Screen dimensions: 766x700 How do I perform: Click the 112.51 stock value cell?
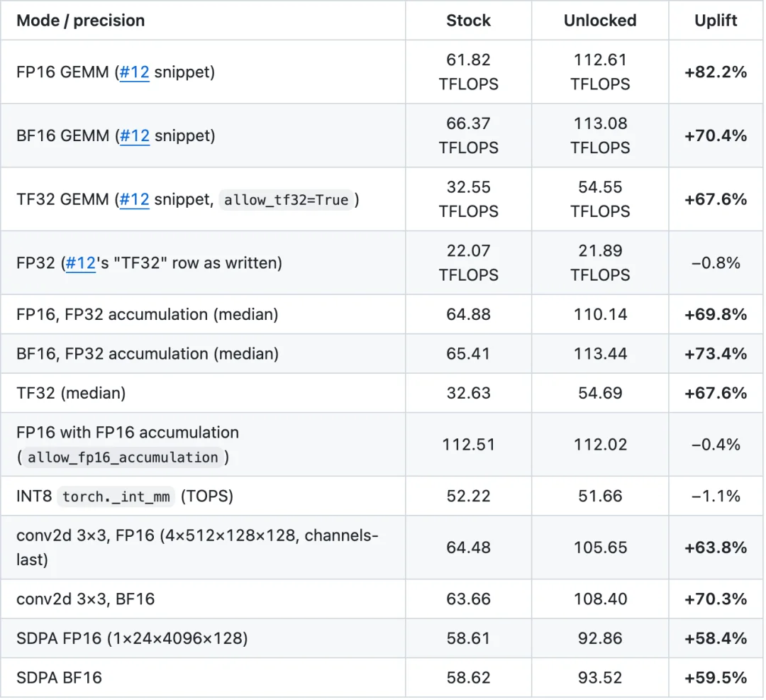tap(469, 445)
